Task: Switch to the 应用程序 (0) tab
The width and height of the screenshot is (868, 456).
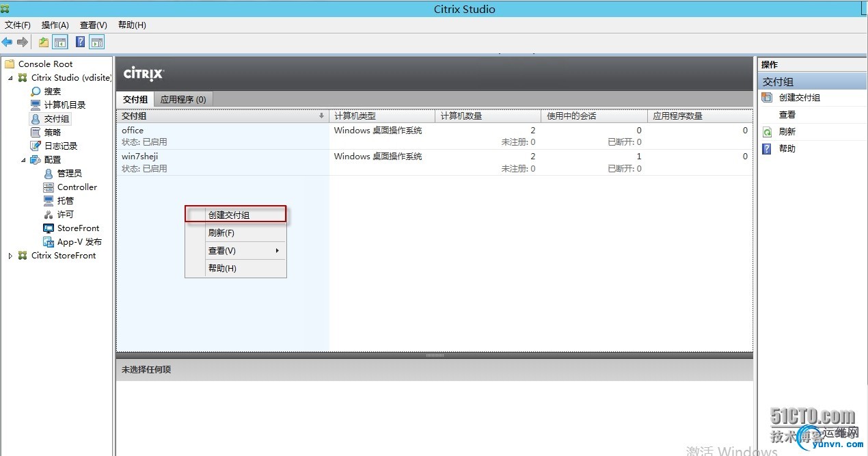Action: click(x=183, y=99)
